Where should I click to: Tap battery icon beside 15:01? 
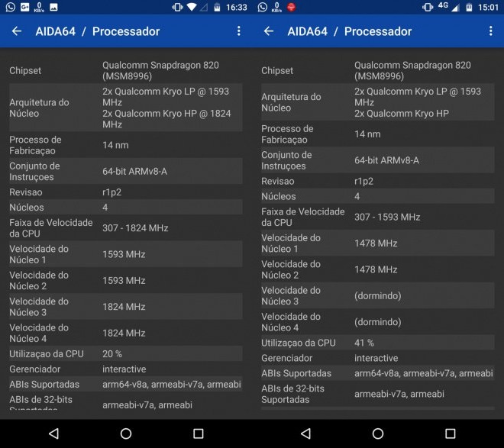pyautogui.click(x=470, y=7)
